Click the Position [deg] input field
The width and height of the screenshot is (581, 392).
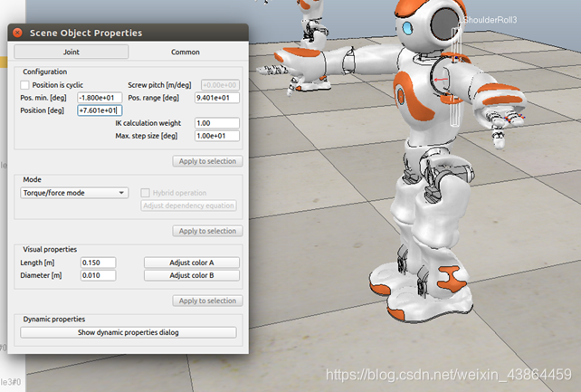[x=100, y=110]
